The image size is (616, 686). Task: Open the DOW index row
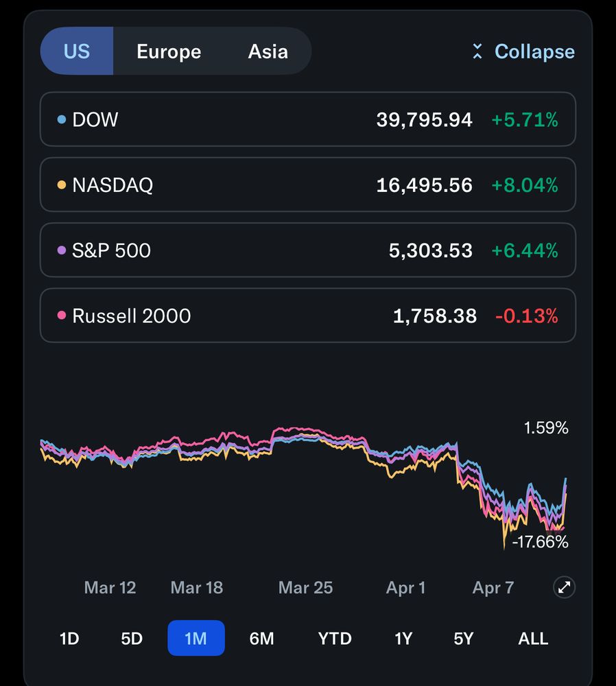pos(307,119)
